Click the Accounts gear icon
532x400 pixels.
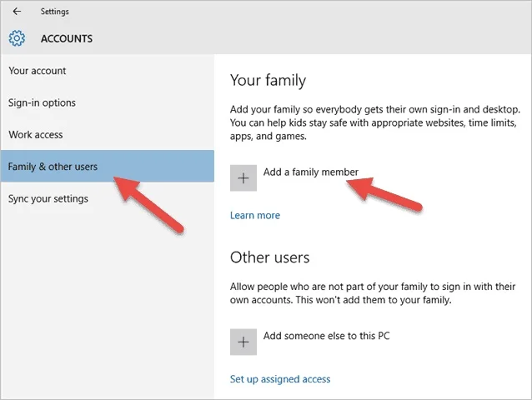[x=18, y=38]
